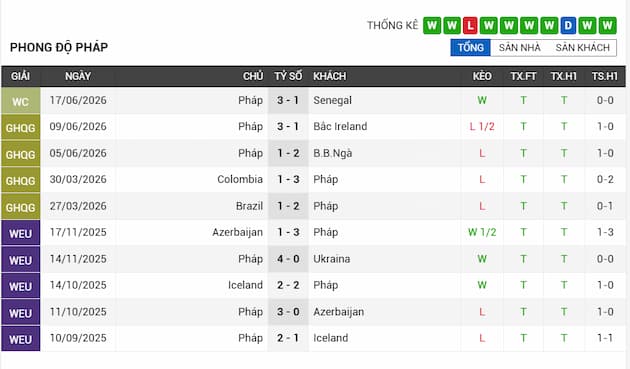Click the blue D draw badge
The height and width of the screenshot is (369, 630).
tap(568, 26)
